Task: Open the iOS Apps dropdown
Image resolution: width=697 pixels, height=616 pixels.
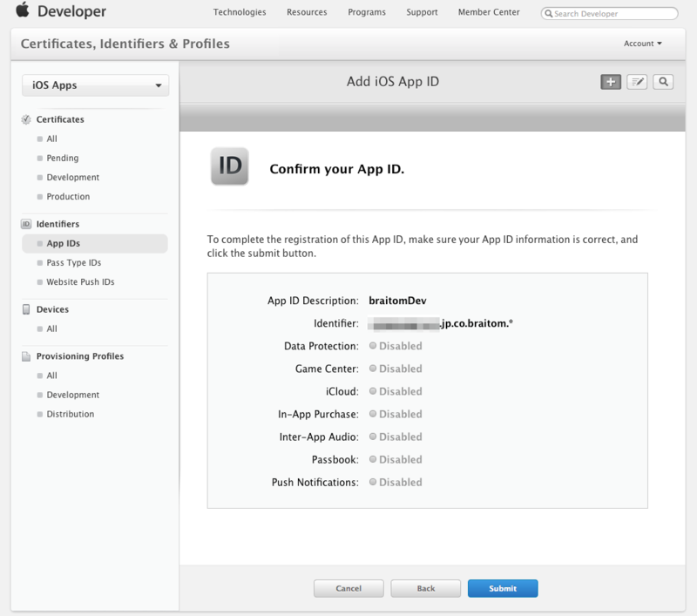Action: [x=96, y=85]
